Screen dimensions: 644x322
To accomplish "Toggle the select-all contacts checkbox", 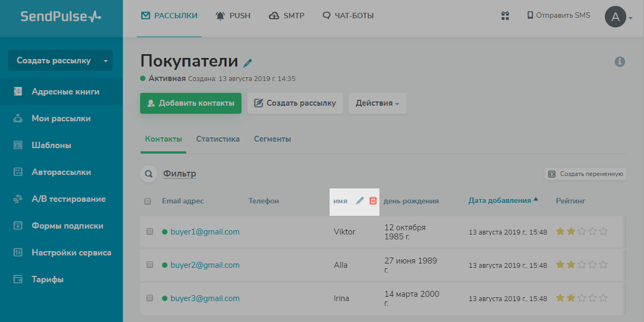I will pyautogui.click(x=148, y=201).
